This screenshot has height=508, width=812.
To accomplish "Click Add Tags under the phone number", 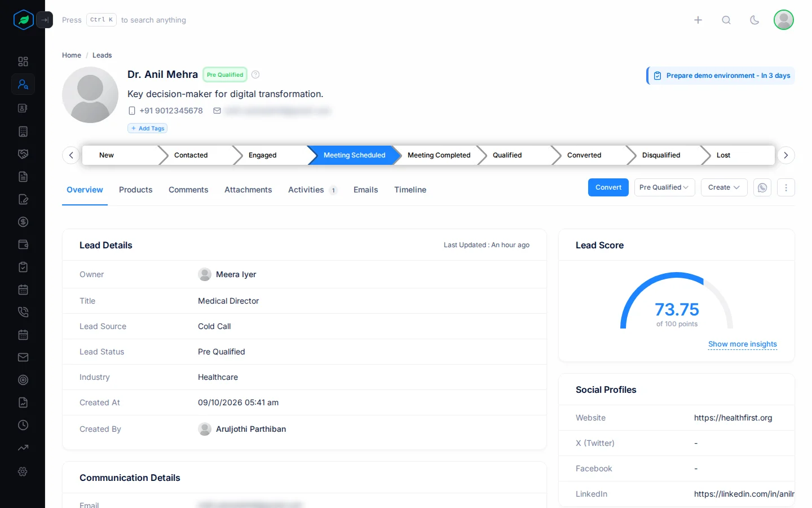I will tap(148, 128).
